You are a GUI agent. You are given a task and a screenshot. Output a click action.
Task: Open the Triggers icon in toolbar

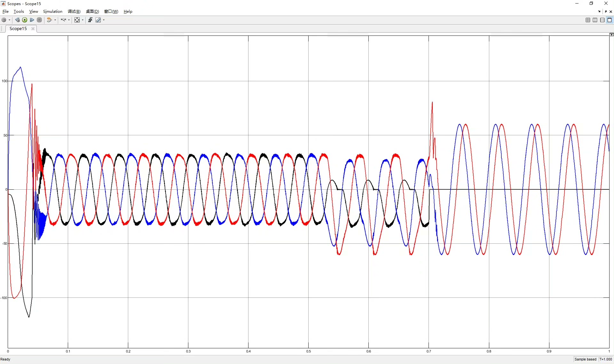coord(90,20)
